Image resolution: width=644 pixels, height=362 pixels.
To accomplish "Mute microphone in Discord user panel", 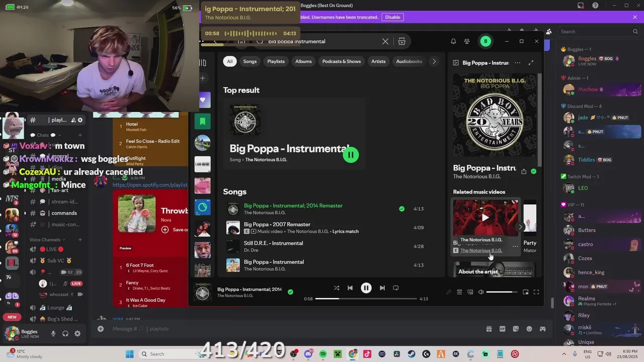I will (53, 334).
